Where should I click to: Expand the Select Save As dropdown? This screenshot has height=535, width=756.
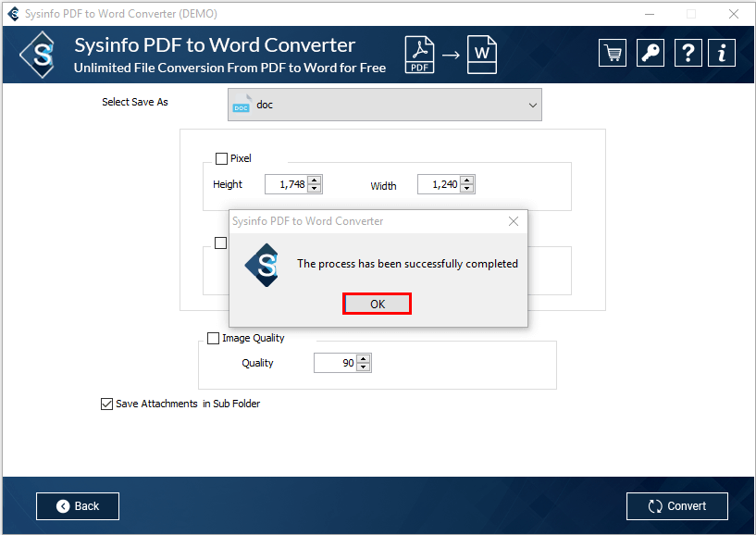[x=385, y=105]
